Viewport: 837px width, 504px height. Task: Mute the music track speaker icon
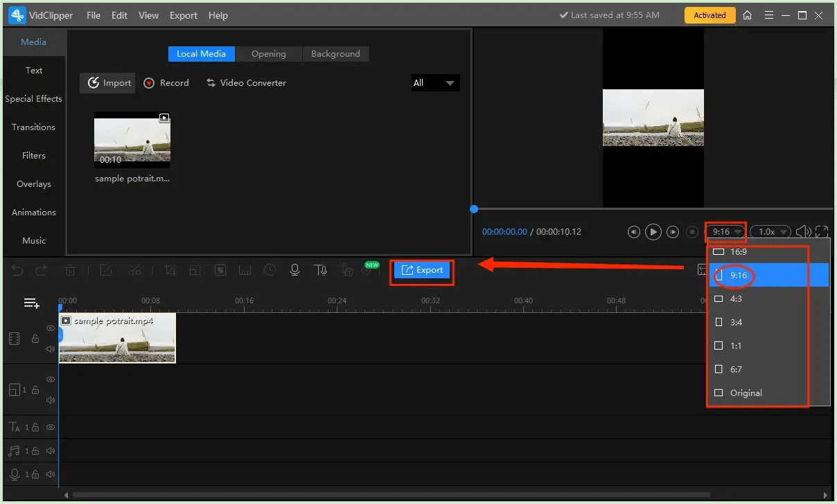[51, 449]
